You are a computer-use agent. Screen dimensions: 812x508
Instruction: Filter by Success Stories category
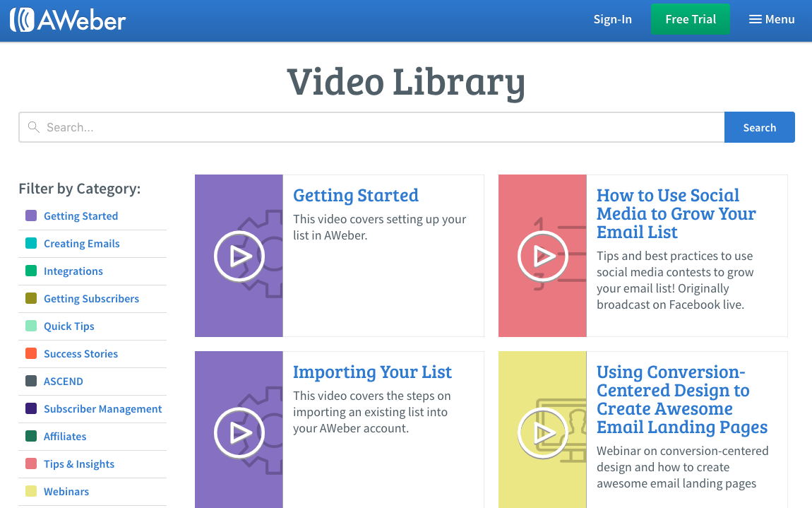(80, 353)
